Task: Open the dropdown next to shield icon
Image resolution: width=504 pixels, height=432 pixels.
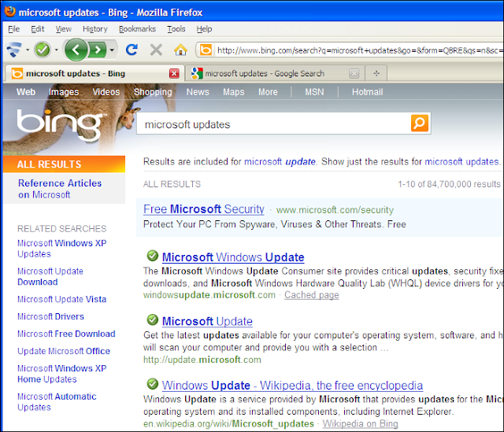Action: tap(28, 50)
